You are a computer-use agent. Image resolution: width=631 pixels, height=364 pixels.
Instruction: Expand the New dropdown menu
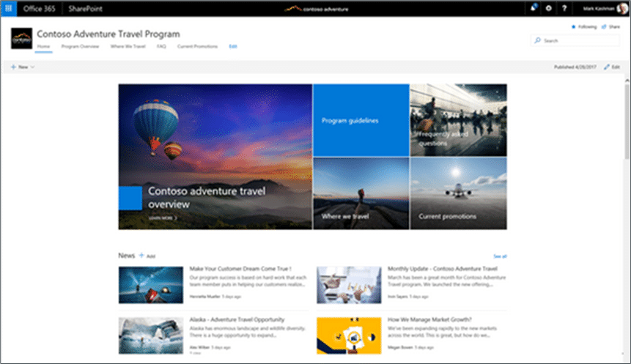23,67
